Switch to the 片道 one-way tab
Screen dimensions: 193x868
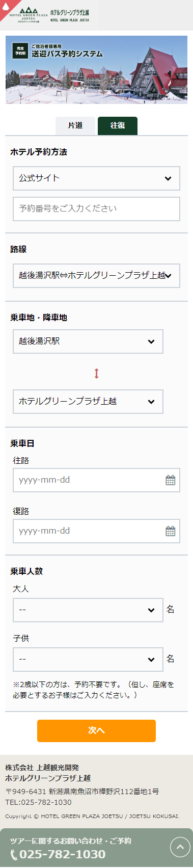point(75,125)
